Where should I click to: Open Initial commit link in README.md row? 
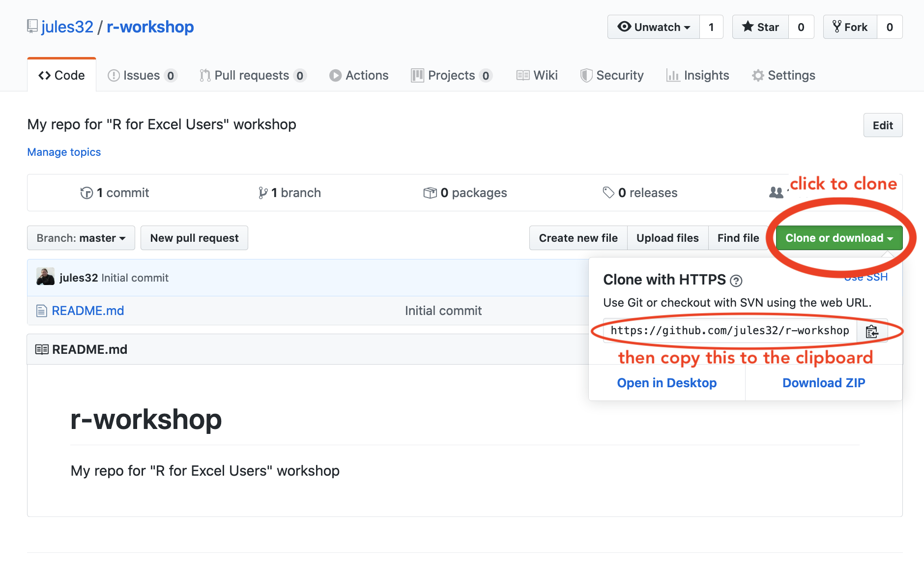click(x=443, y=311)
